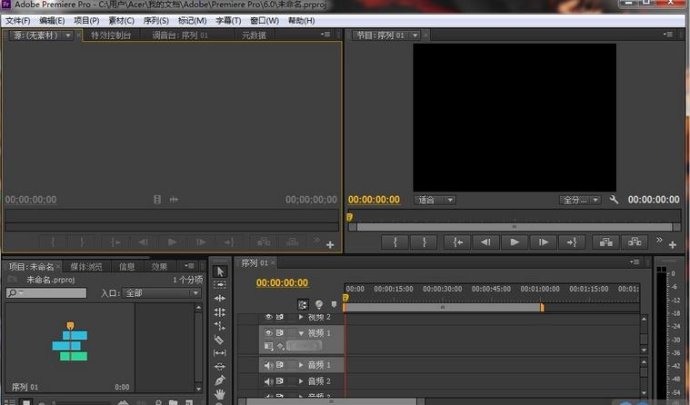Toggle the Snap icon in the timeline
This screenshot has width=690, height=405.
tap(303, 304)
